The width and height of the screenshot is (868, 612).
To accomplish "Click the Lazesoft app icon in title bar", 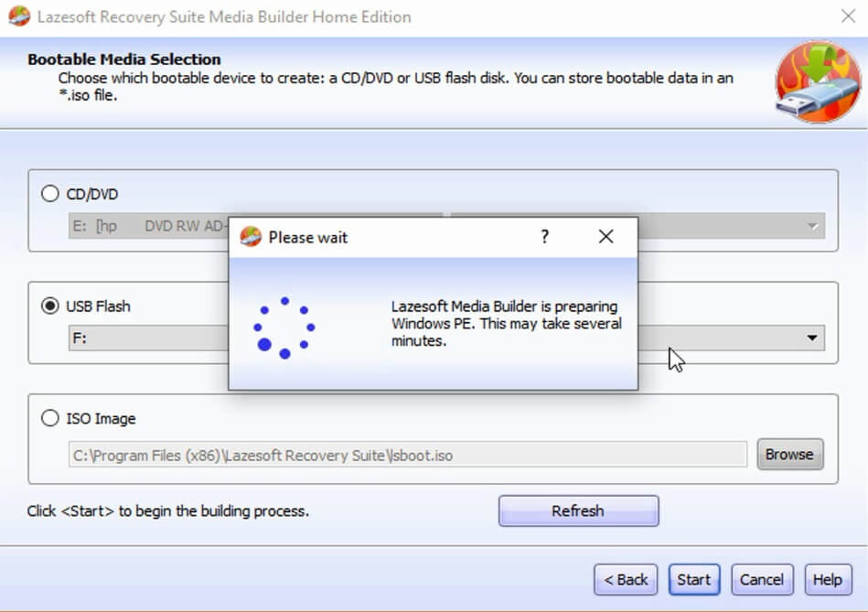I will [19, 16].
